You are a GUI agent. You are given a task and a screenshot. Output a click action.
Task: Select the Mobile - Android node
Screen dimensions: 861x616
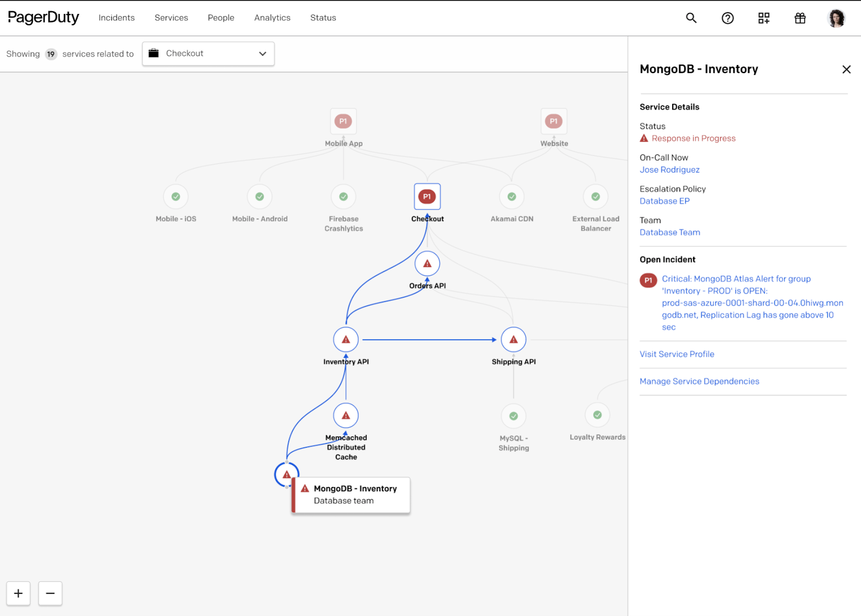point(260,197)
